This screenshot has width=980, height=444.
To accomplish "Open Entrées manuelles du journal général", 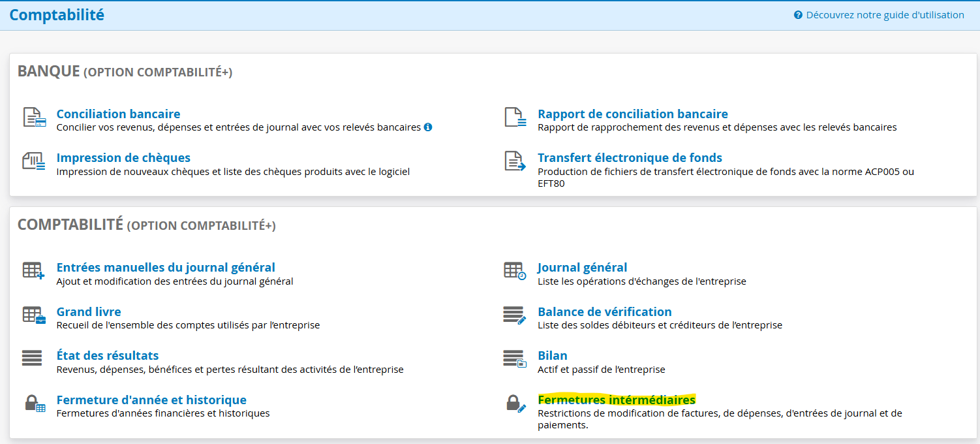I will (x=166, y=267).
